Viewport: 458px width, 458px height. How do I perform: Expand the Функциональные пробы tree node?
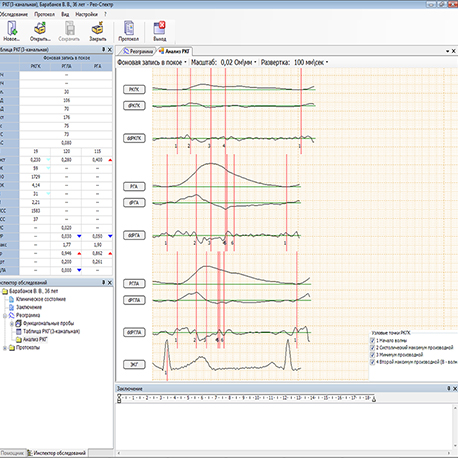[12, 323]
